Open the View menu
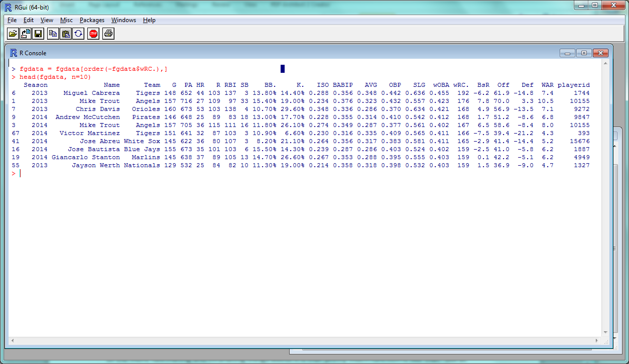The width and height of the screenshot is (629, 364). pyautogui.click(x=47, y=20)
